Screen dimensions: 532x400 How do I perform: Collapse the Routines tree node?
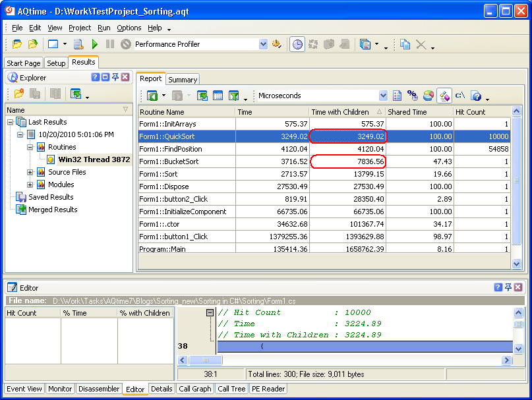[x=30, y=147]
